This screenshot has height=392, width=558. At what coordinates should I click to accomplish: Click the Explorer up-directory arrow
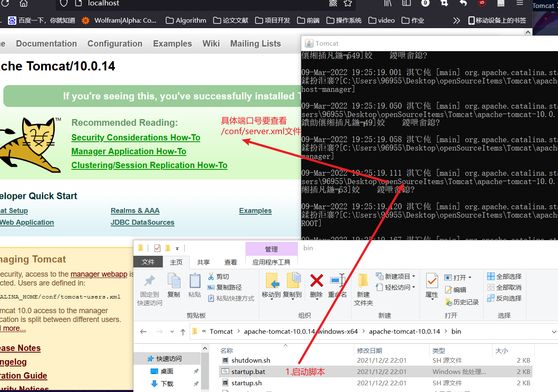pos(183,332)
